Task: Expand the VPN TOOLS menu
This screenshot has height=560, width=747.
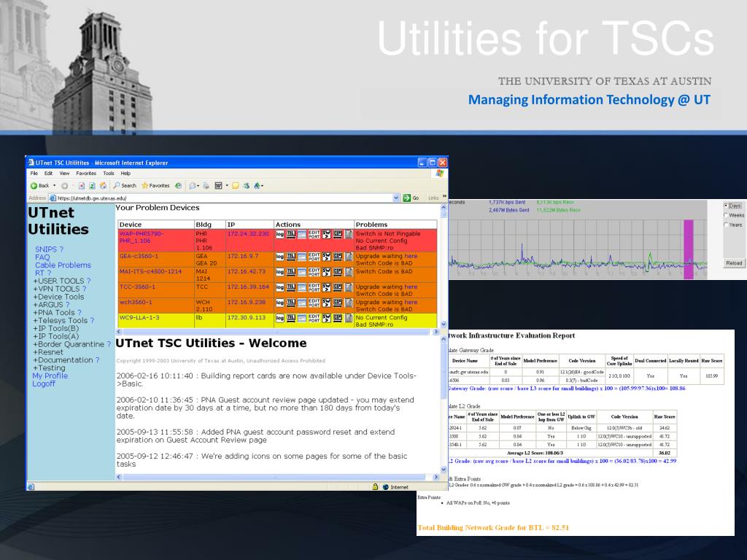Action: 57,289
